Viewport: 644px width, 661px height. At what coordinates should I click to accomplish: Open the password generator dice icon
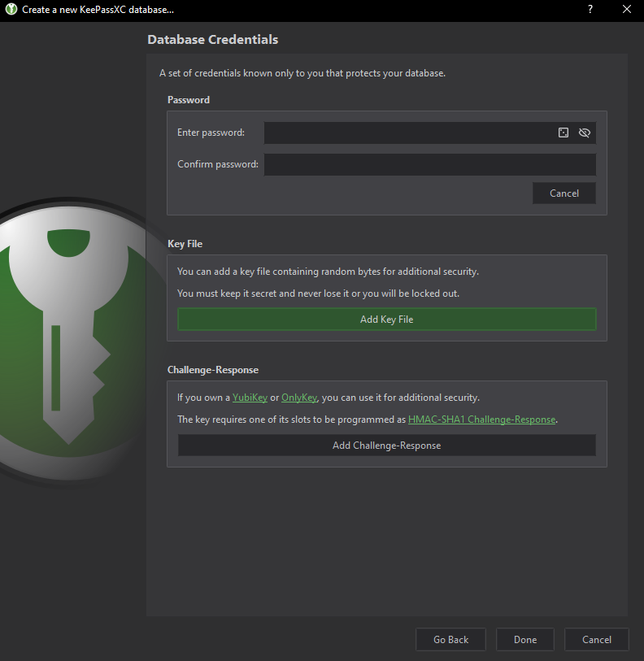[563, 133]
